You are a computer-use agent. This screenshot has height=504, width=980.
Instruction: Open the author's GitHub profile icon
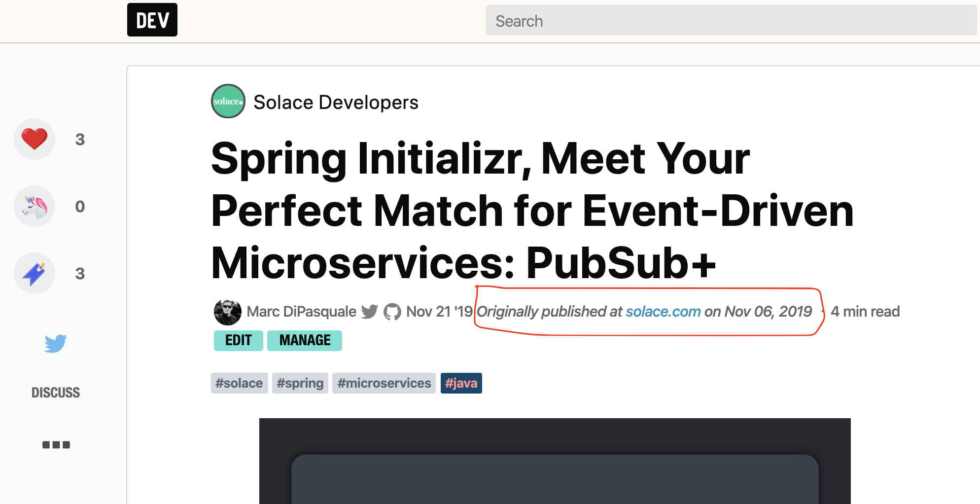tap(393, 311)
